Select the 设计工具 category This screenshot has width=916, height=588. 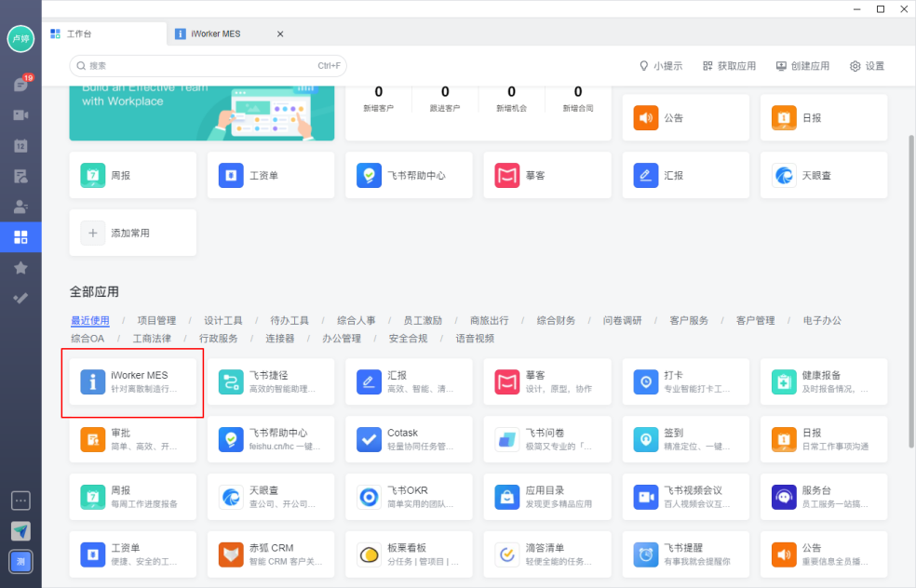[223, 321]
